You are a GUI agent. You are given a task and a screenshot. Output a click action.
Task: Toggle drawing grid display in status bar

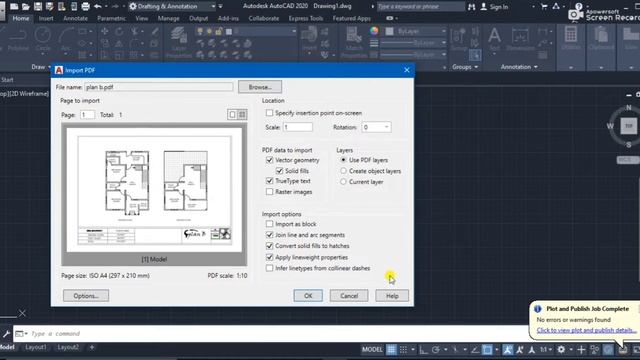pyautogui.click(x=391, y=349)
